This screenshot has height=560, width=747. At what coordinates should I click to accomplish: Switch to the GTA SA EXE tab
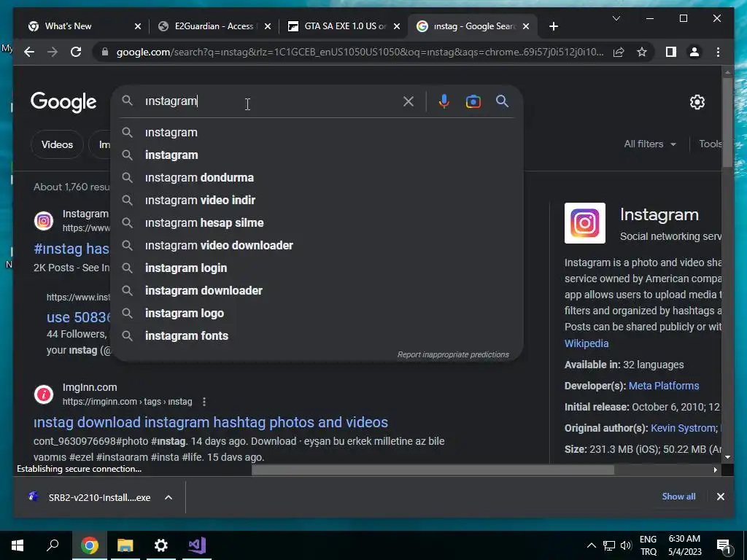344,26
